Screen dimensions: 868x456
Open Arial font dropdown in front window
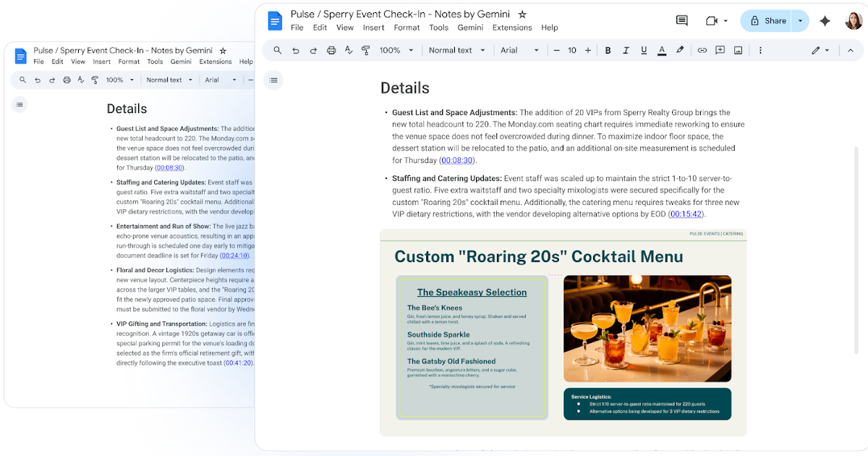(520, 51)
